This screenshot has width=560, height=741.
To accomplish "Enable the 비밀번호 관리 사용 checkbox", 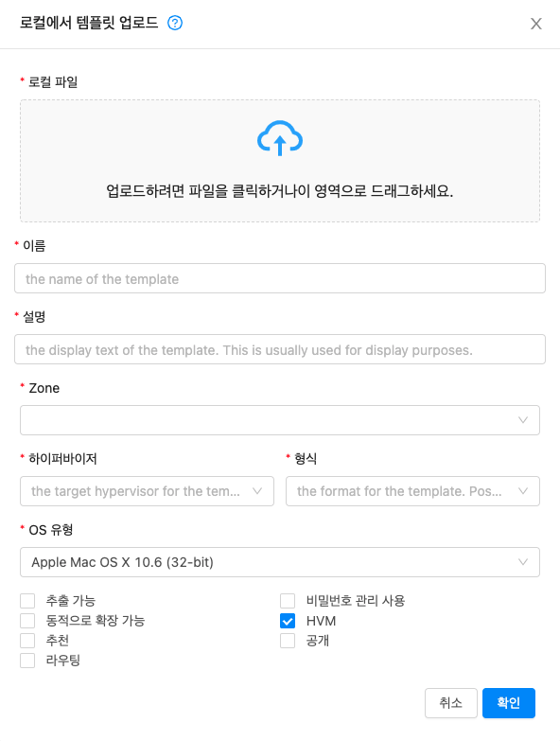I will 288,601.
